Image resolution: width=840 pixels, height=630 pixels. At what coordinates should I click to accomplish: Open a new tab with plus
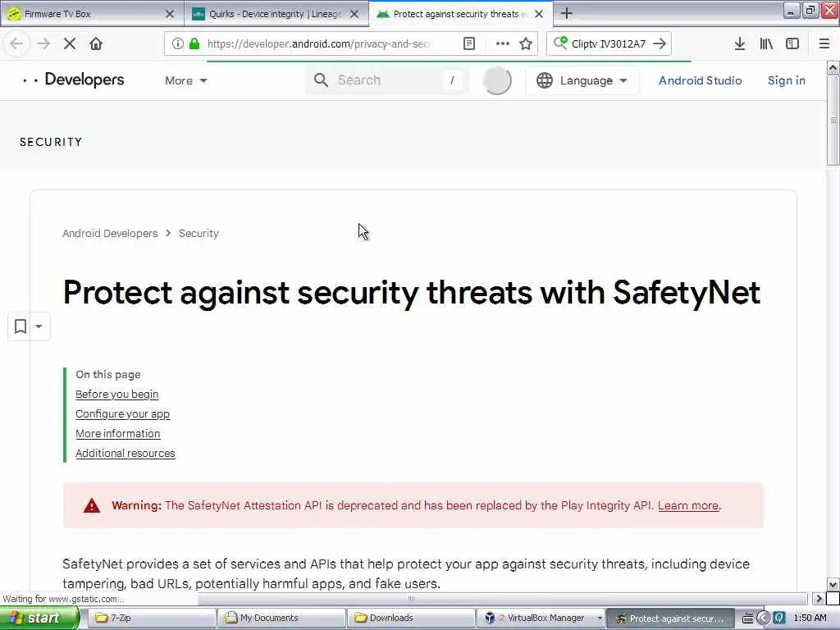(x=567, y=13)
